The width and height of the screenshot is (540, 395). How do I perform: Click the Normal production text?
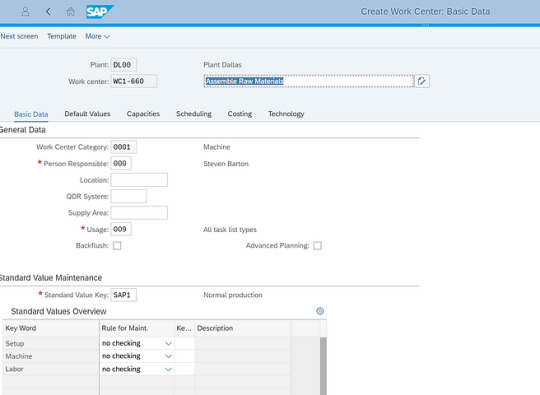233,295
